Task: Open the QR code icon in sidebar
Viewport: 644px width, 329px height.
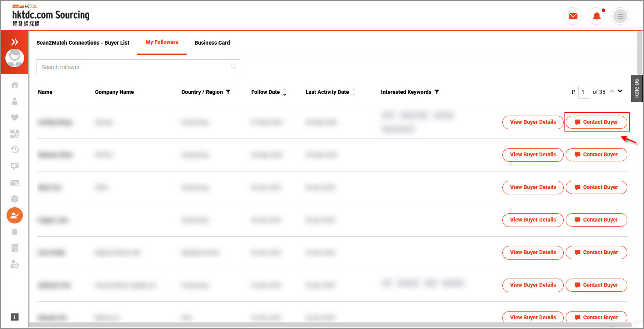Action: (15, 134)
